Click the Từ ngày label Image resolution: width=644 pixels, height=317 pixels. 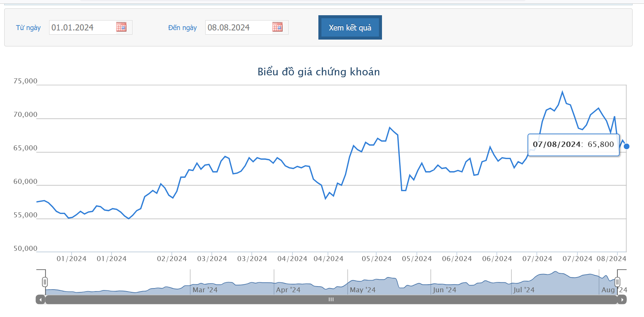pyautogui.click(x=28, y=28)
